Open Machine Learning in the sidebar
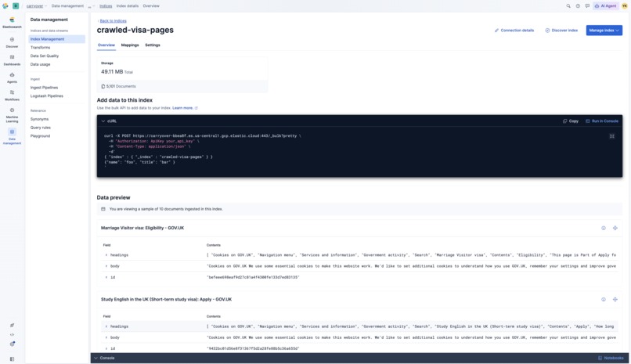 pyautogui.click(x=12, y=115)
